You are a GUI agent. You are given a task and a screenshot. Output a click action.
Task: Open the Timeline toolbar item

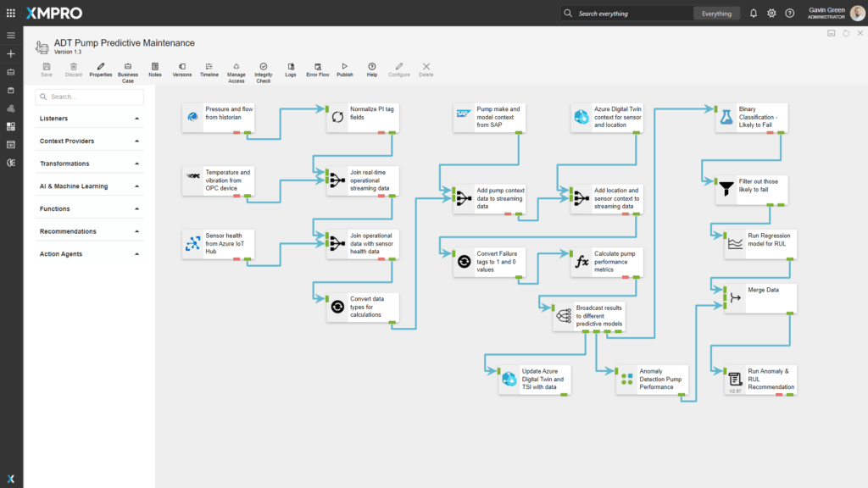coord(209,66)
